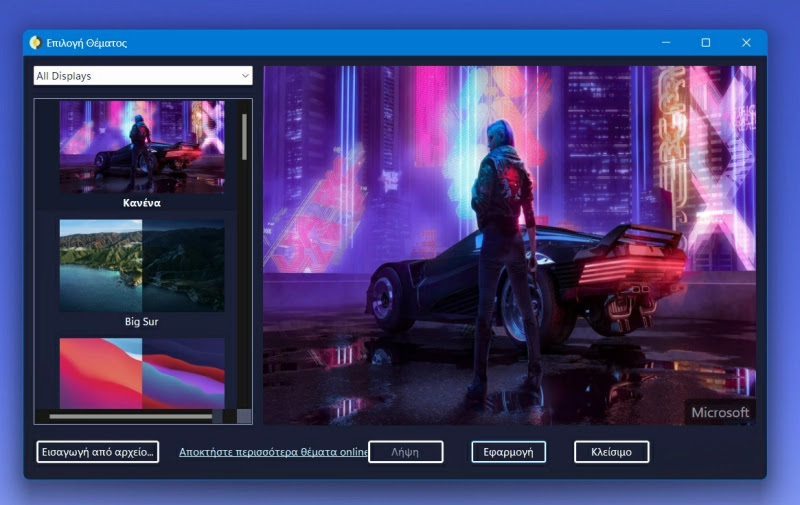
Task: Click the large wallpaper preview image
Action: click(x=509, y=245)
